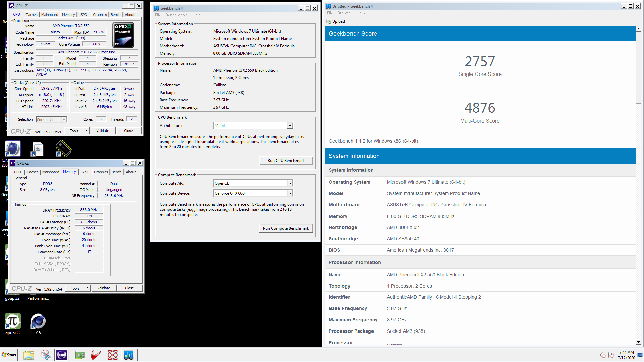
Task: Click the AMD Phenom II processor logo
Action: click(123, 35)
